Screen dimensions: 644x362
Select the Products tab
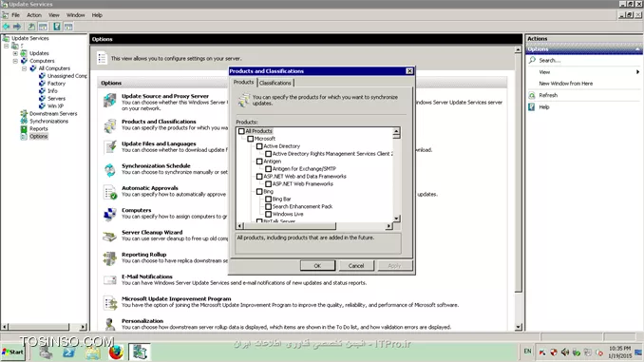[243, 82]
